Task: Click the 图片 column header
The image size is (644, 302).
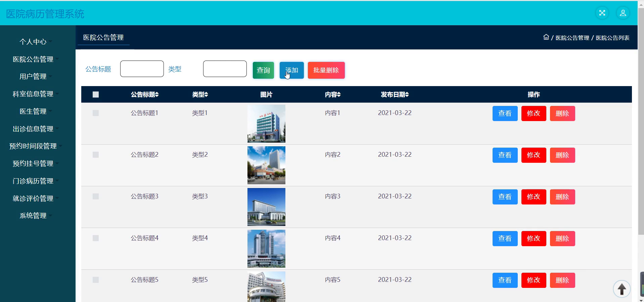Action: click(x=266, y=95)
